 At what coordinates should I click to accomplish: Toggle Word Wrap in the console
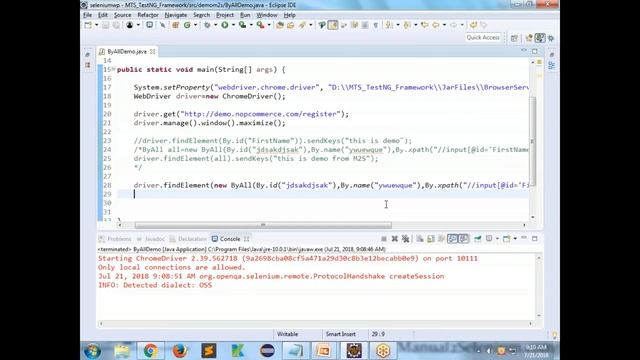pyautogui.click(x=441, y=239)
